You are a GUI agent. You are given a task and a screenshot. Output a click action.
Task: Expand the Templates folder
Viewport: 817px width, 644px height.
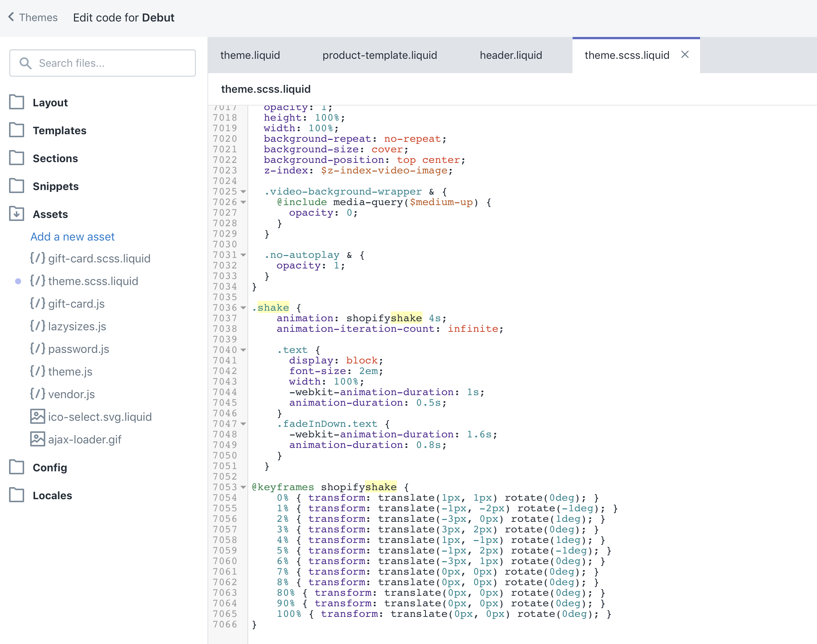[x=59, y=130]
